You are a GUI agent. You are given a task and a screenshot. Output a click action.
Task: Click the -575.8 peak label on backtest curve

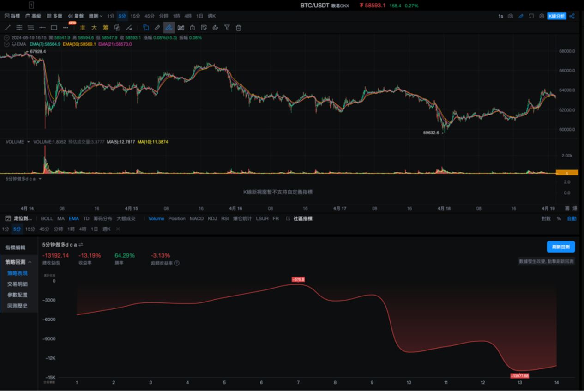point(298,279)
